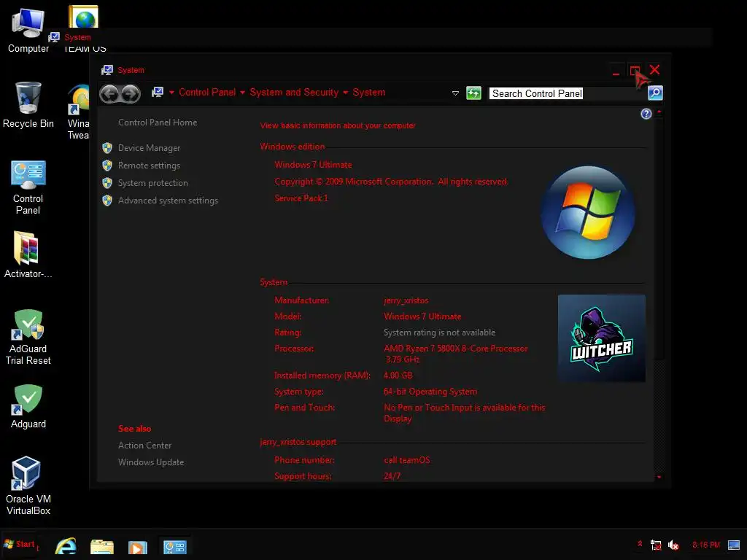Click the Back navigation arrow
747x560 pixels.
click(x=109, y=93)
